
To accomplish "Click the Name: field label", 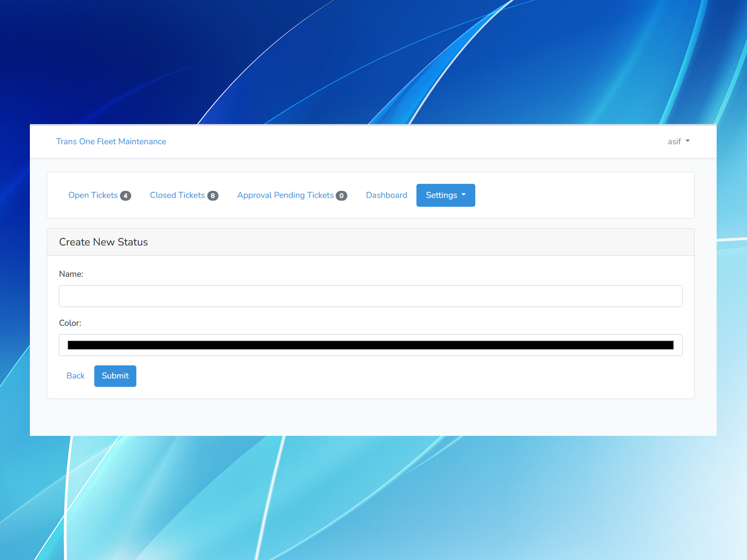I will (x=71, y=274).
